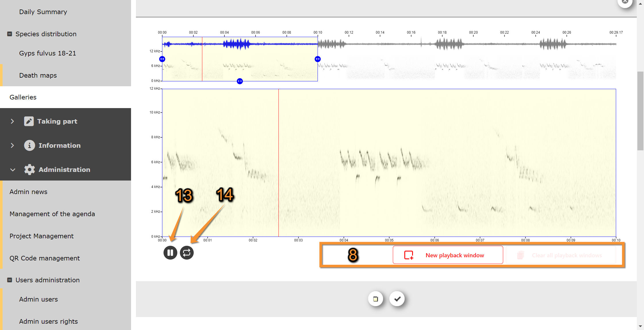Toggle loop playback button

pyautogui.click(x=187, y=253)
